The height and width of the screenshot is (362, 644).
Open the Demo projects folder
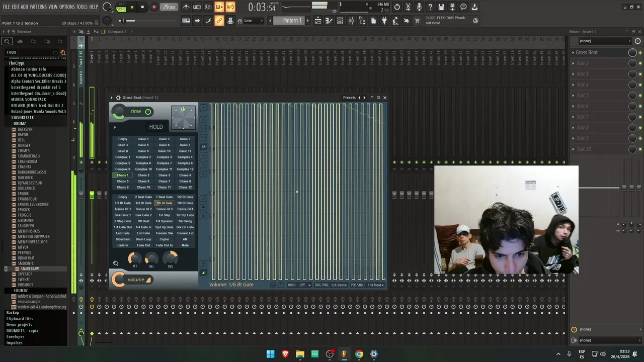click(x=19, y=325)
